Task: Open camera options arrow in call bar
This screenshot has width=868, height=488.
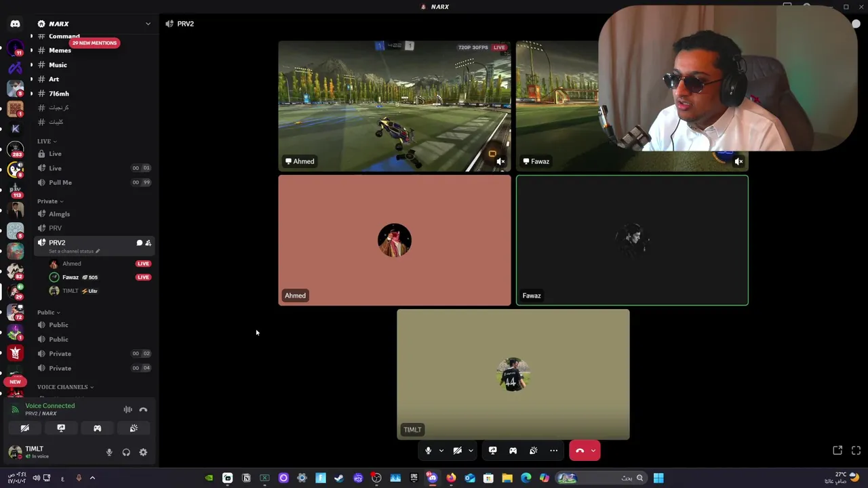Action: pyautogui.click(x=471, y=451)
